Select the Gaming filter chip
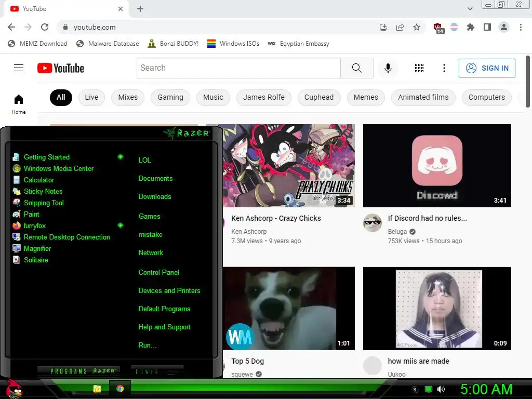Viewport: 532px width, 399px height. (x=170, y=97)
